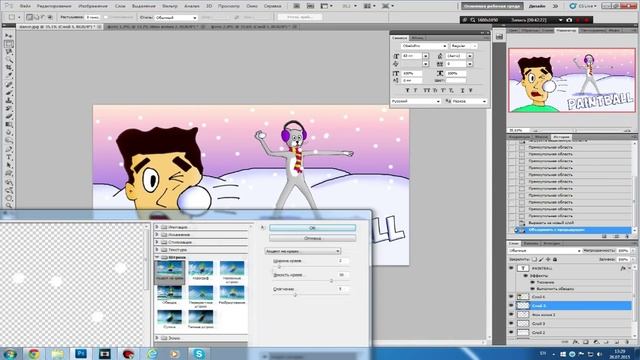Click Отмена in Filter Gallery
This screenshot has height=360, width=640.
coord(312,238)
